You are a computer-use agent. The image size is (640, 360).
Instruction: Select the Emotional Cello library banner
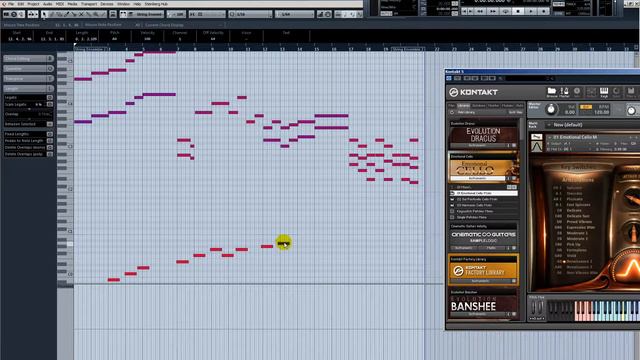483,168
